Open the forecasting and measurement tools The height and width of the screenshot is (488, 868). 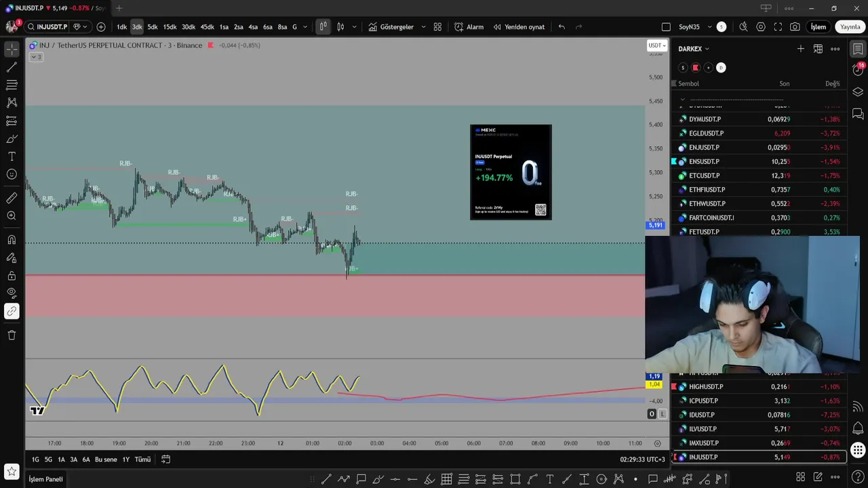pyautogui.click(x=12, y=121)
